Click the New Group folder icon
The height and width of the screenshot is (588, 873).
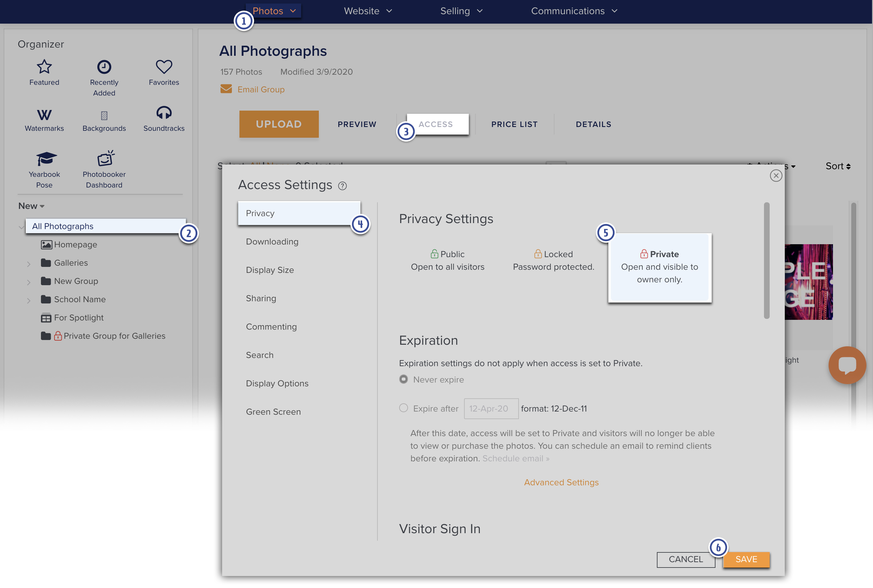(46, 281)
